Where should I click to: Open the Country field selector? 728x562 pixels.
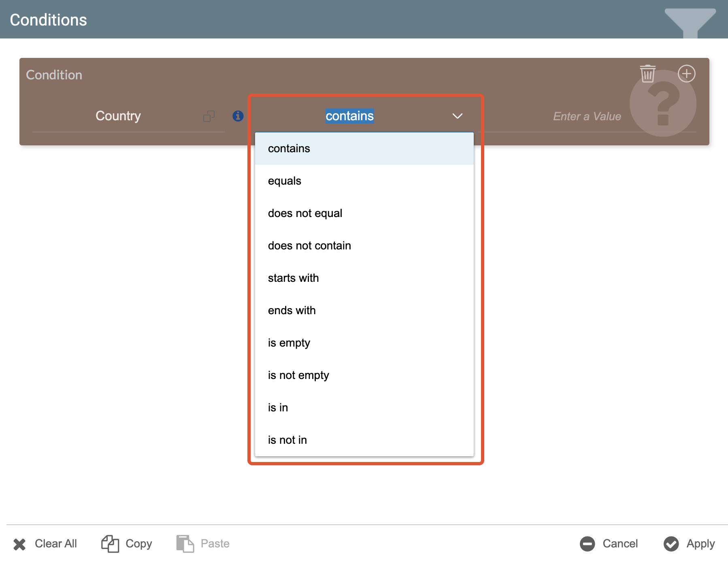tap(118, 116)
